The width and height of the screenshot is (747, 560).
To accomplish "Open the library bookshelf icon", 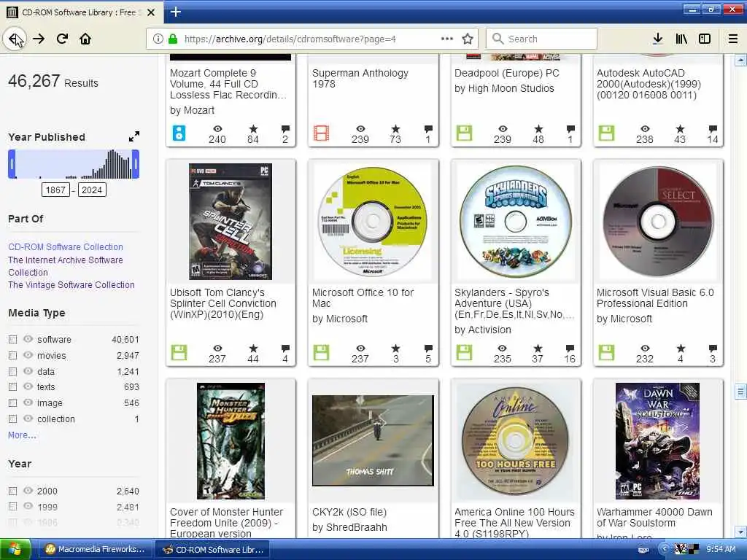I will point(681,39).
